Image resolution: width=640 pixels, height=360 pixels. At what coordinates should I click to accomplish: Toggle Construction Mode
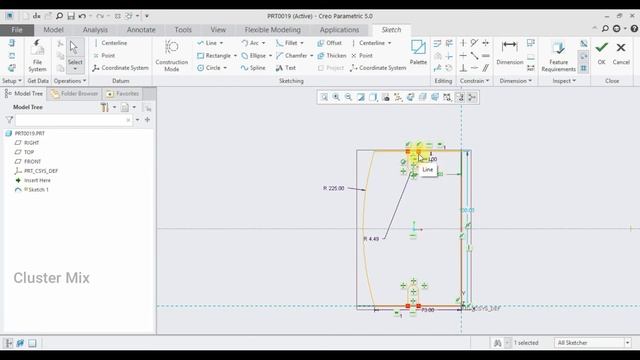coord(171,56)
